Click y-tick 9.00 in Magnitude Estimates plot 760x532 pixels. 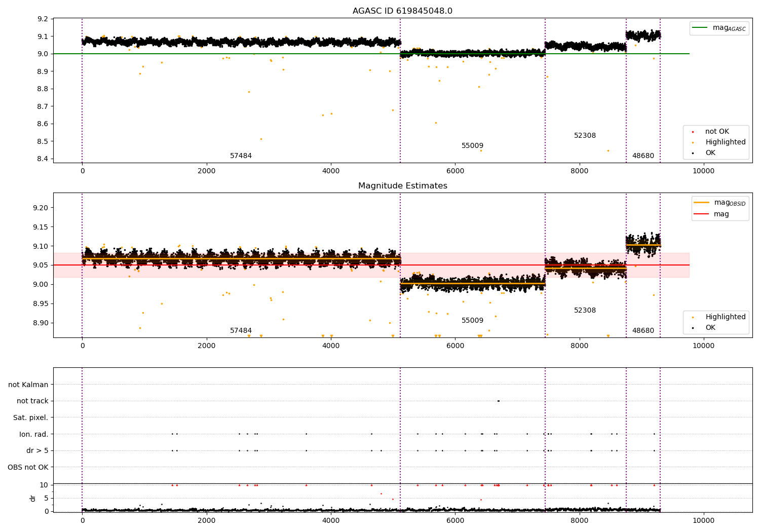(41, 285)
